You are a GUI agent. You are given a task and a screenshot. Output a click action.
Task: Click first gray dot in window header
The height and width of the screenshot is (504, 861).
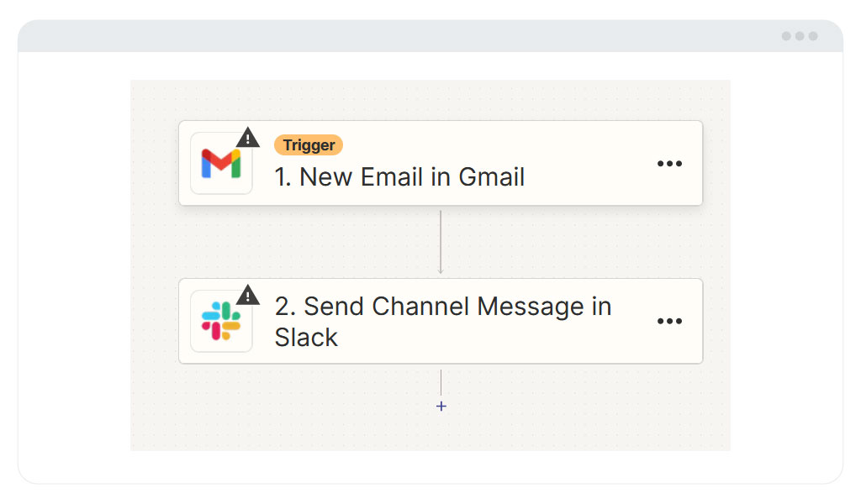786,36
